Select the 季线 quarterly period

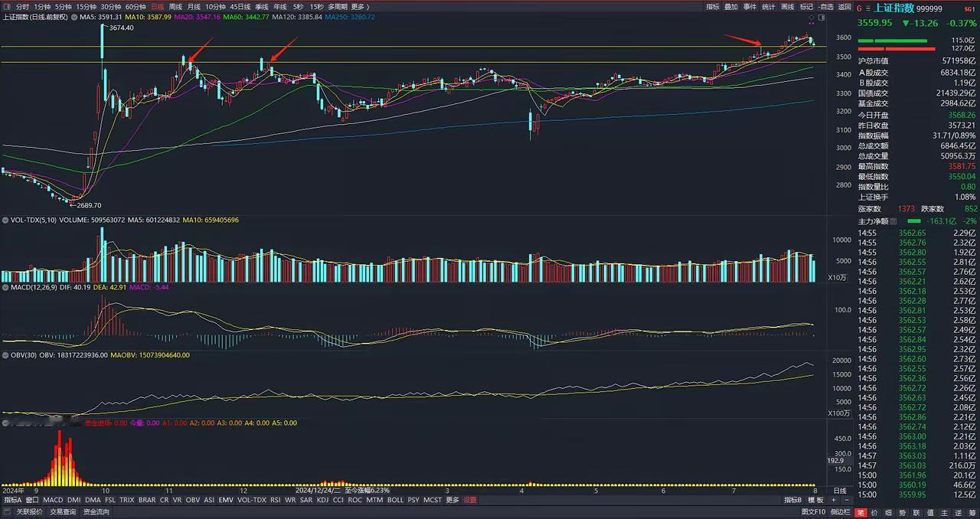262,6
